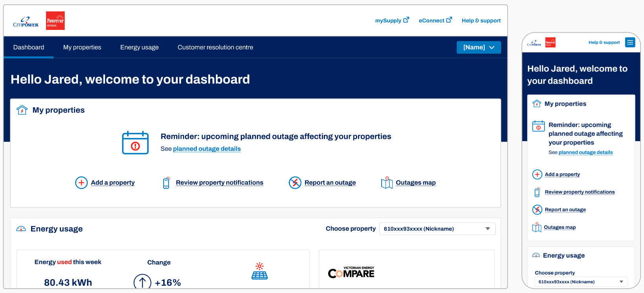Viewport: 644px width, 293px height.
Task: Switch to the My properties tab
Action: pyautogui.click(x=82, y=47)
